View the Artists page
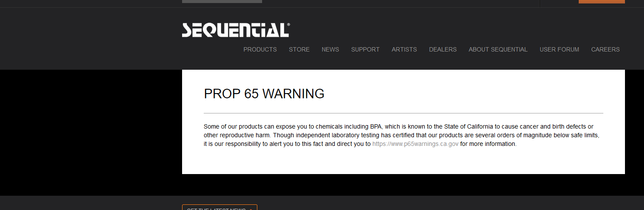Viewport: 644px width, 210px height. 404,49
